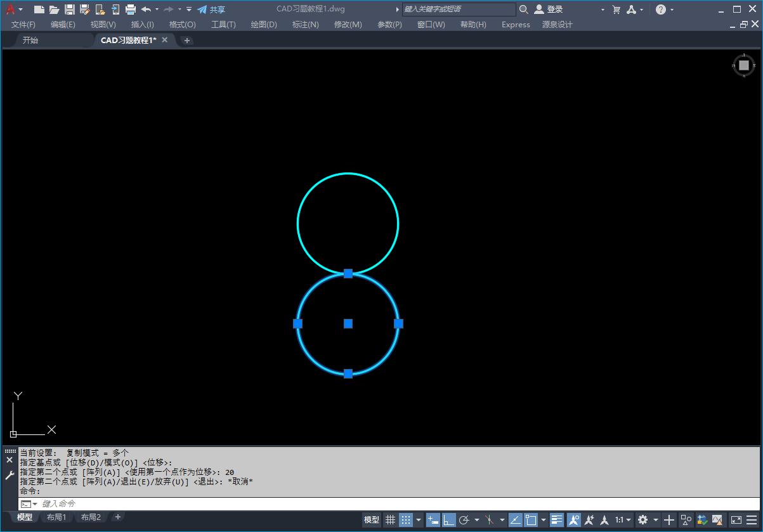Toggle Object Snap Tracking
Viewport: 763px width, 532px height.
pyautogui.click(x=515, y=520)
